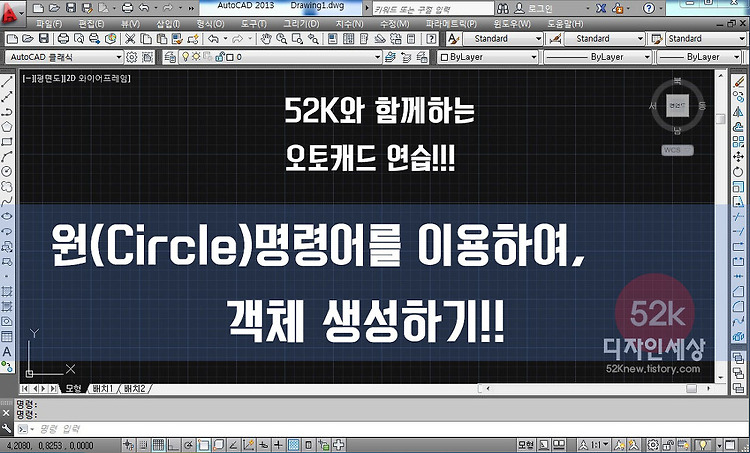This screenshot has width=750, height=453.
Task: Click the keyword search input field
Action: coord(433,9)
